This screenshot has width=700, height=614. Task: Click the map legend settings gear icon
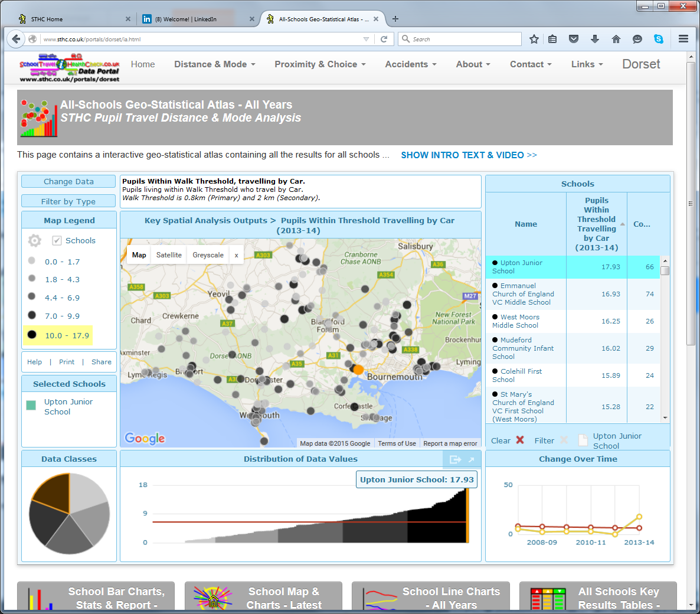click(x=35, y=241)
